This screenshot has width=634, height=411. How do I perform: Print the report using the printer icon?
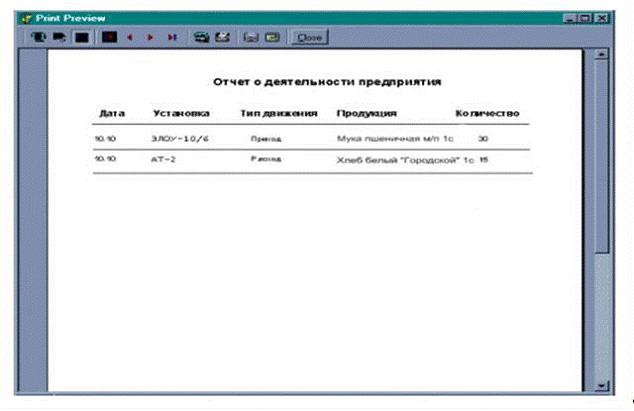[223, 37]
